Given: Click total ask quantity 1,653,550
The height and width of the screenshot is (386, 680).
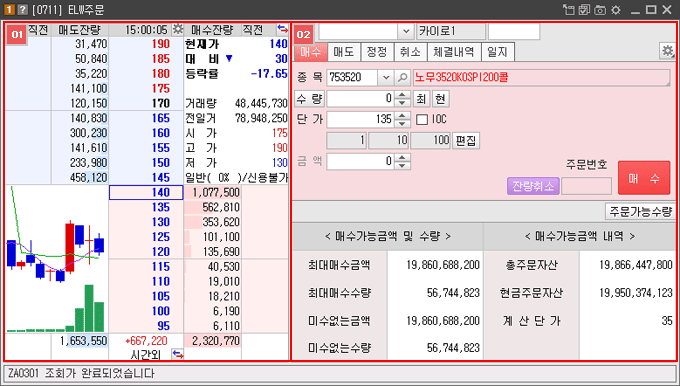Looking at the screenshot, I should (84, 341).
